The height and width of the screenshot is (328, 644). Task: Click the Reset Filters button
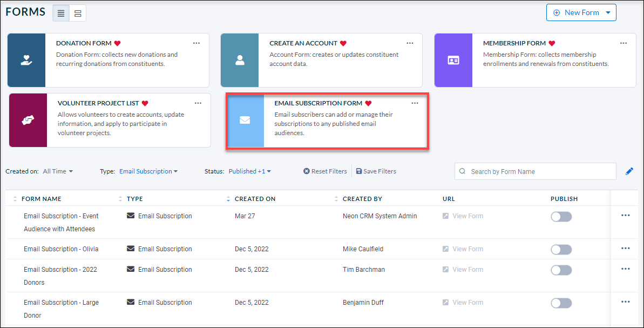(325, 171)
